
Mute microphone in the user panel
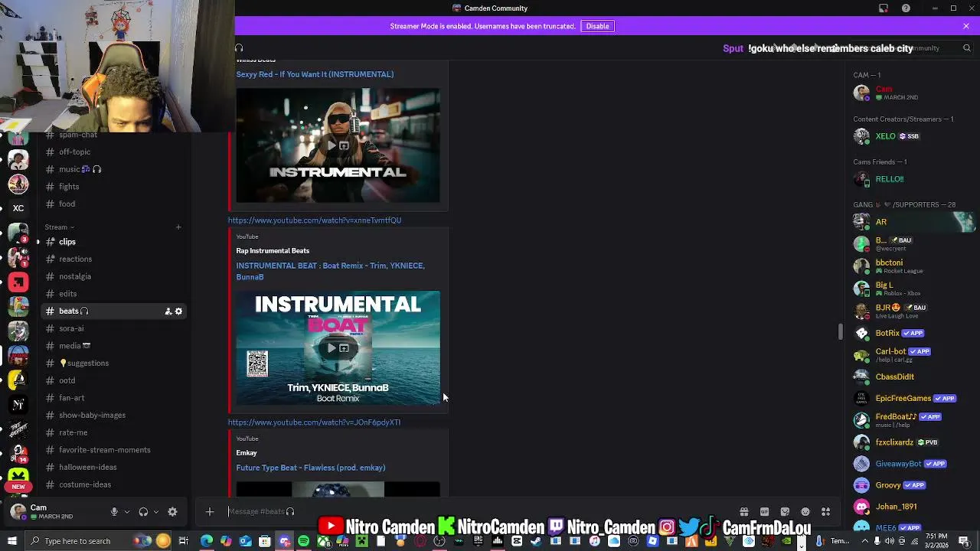114,512
